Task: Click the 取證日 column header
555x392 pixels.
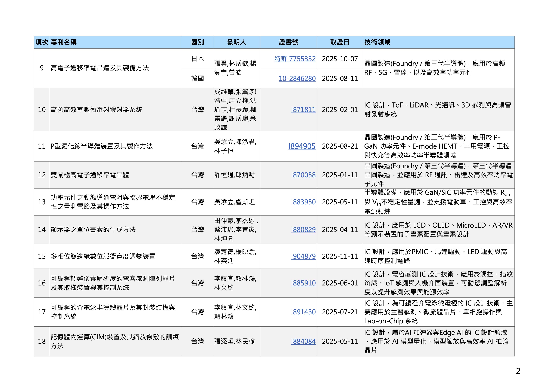Action: (x=340, y=42)
